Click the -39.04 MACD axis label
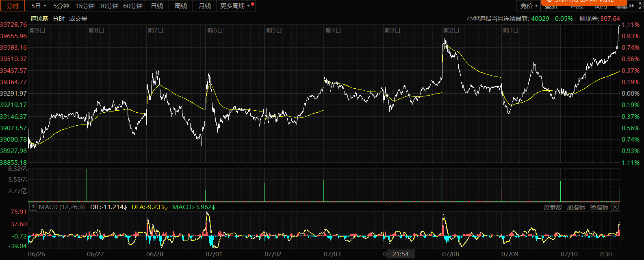Image resolution: width=644 pixels, height=260 pixels. (x=18, y=246)
